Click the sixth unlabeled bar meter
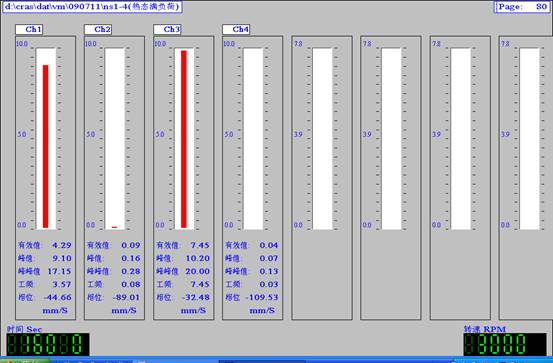 click(x=391, y=139)
